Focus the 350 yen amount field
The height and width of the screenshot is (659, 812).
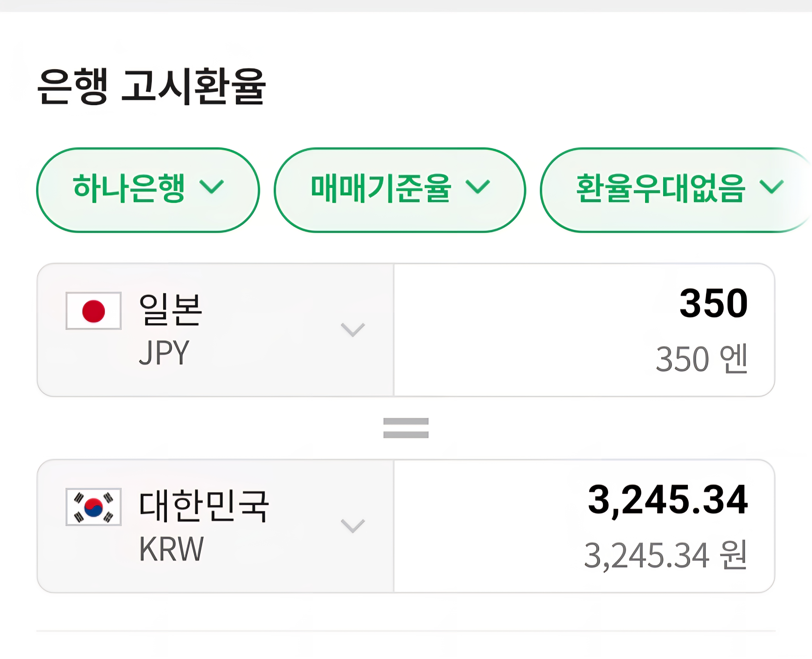[713, 303]
